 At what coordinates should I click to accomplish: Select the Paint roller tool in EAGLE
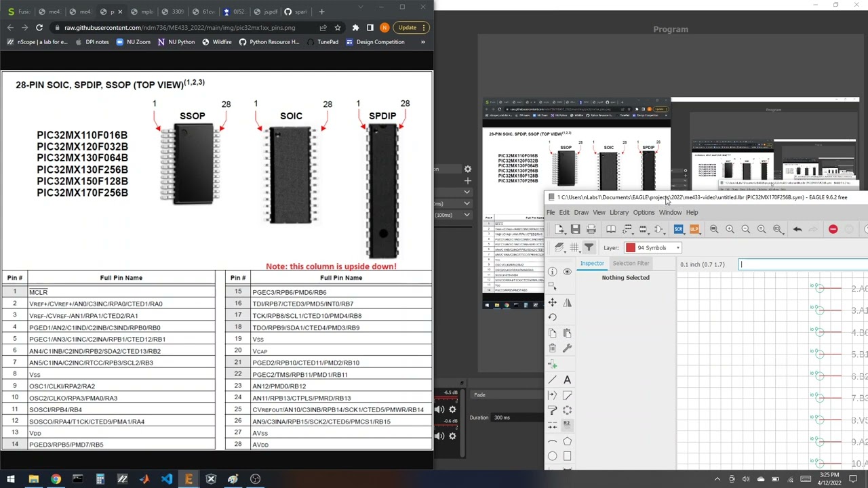tap(553, 410)
